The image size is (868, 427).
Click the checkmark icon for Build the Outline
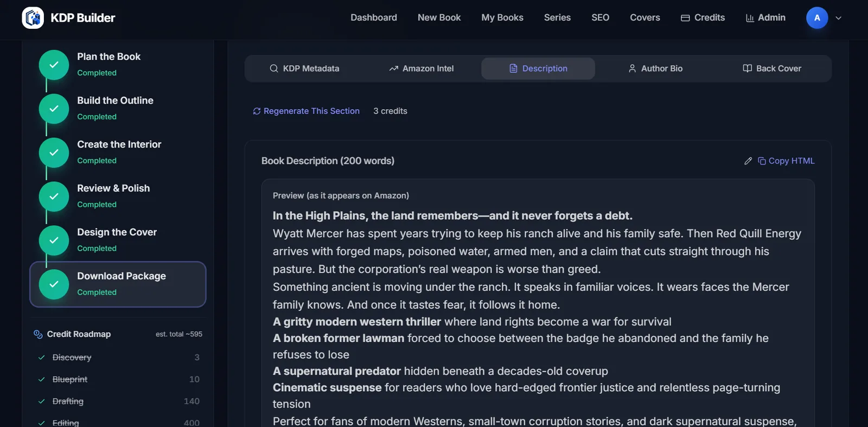point(54,109)
